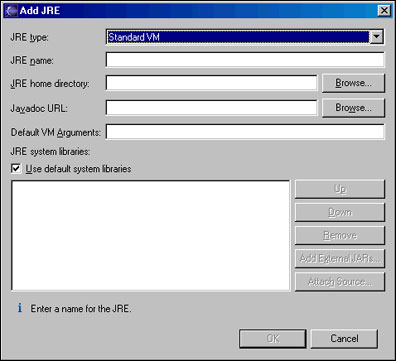Click the 'Add JRE' title text

click(x=40, y=11)
